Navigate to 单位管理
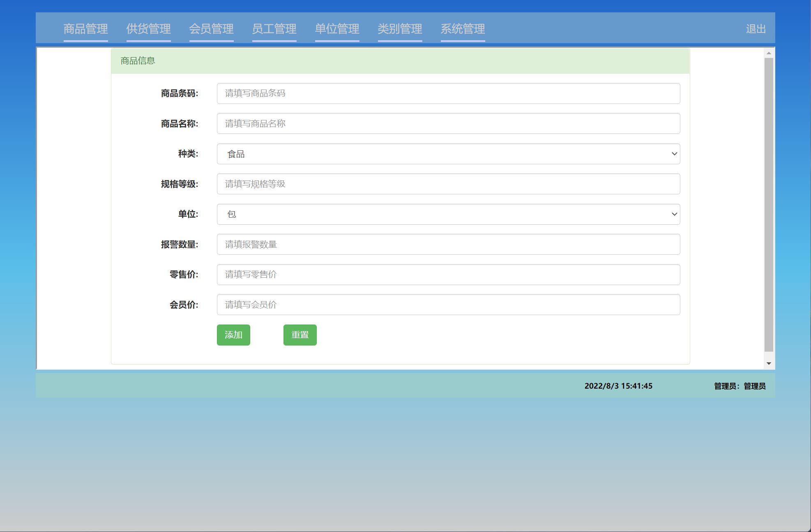 tap(337, 29)
